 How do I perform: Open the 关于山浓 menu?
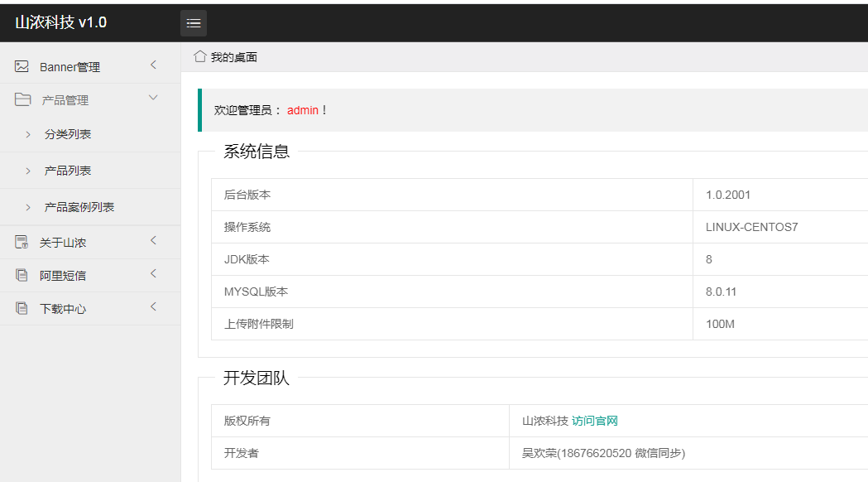90,242
